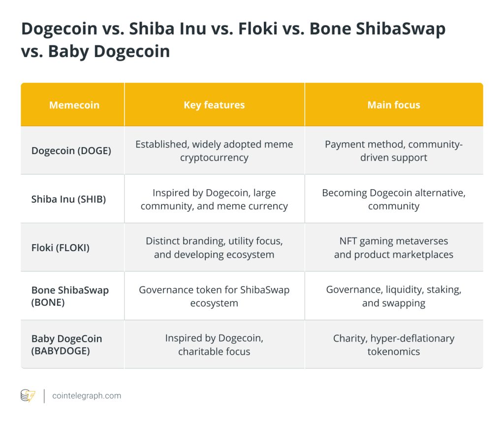This screenshot has width=504, height=424.
Task: Click the Shiba Inu (SHIB) row label
Action: click(68, 199)
